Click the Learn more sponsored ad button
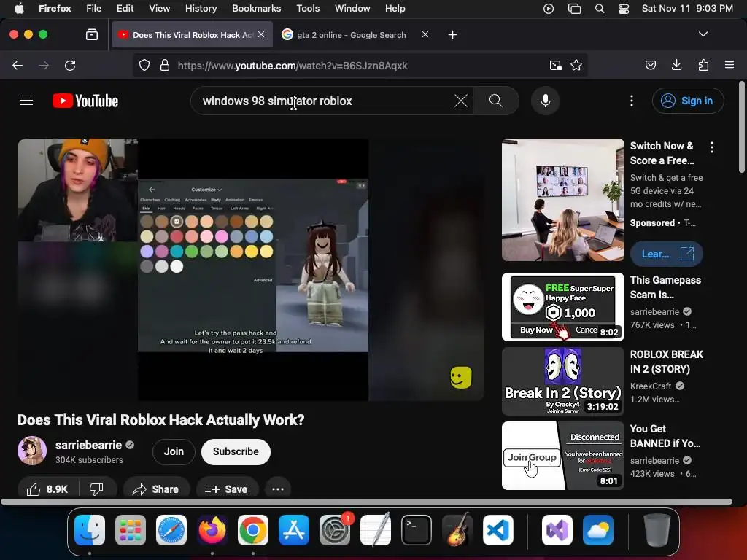Screen dimensions: 747x560 point(667,254)
